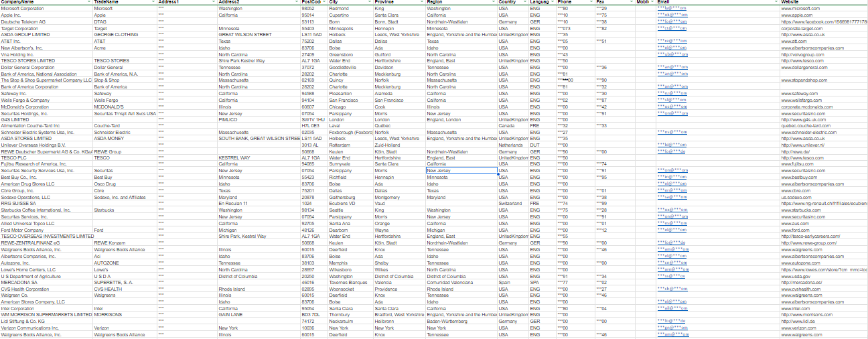This screenshot has width=868, height=339.
Task: Select the Woonsocket city cell
Action: (x=351, y=289)
